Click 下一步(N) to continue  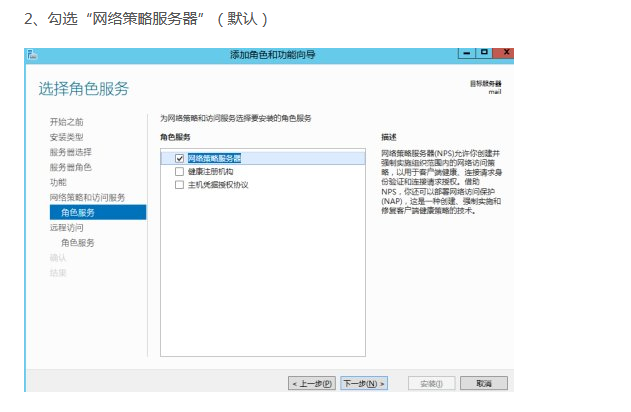tap(363, 383)
